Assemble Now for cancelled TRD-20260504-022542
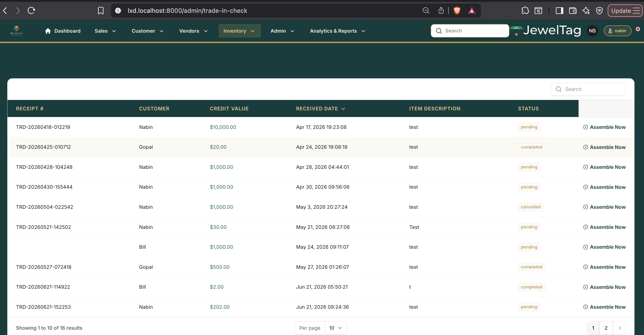 tap(604, 207)
